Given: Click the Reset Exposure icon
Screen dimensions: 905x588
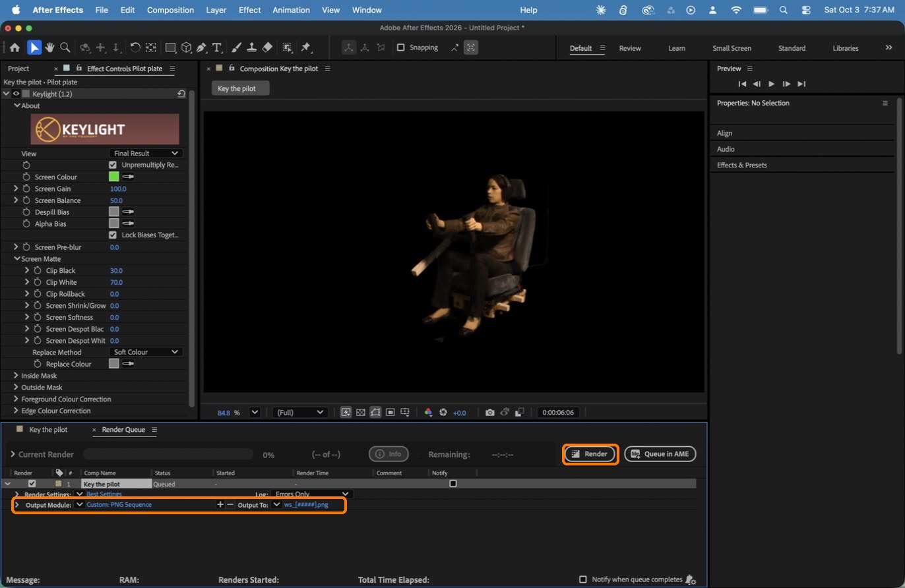Looking at the screenshot, I should 443,413.
